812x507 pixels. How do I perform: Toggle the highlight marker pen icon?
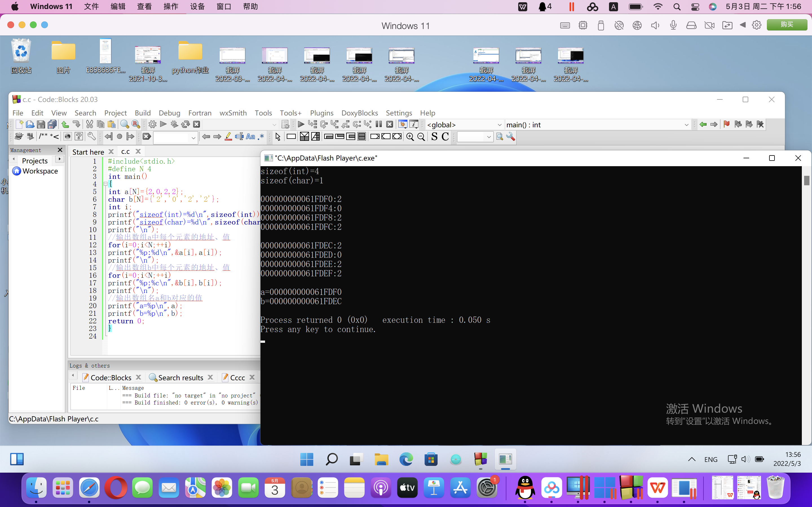pos(228,137)
